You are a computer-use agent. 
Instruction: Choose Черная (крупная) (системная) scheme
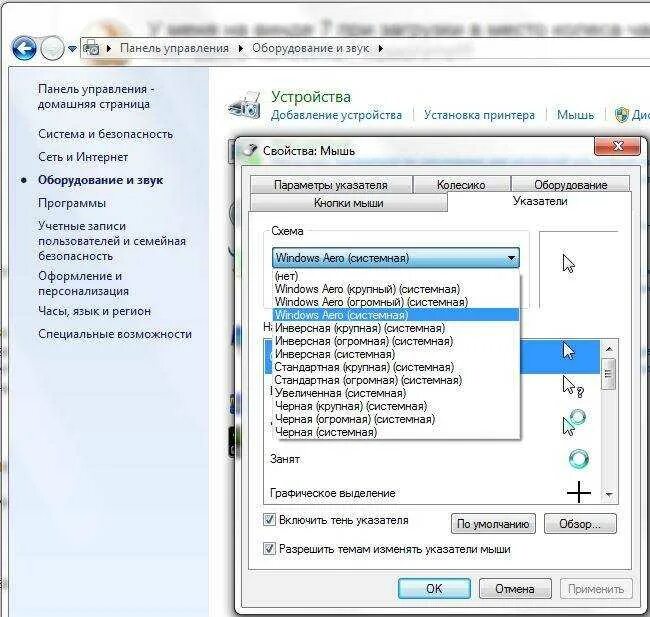pos(396,406)
